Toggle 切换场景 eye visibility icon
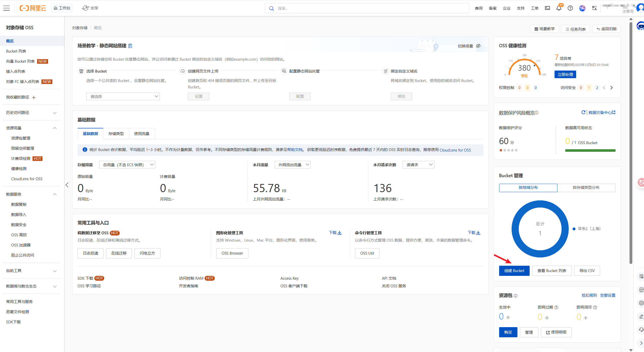Screen dimensions: 644x352 click(478, 46)
